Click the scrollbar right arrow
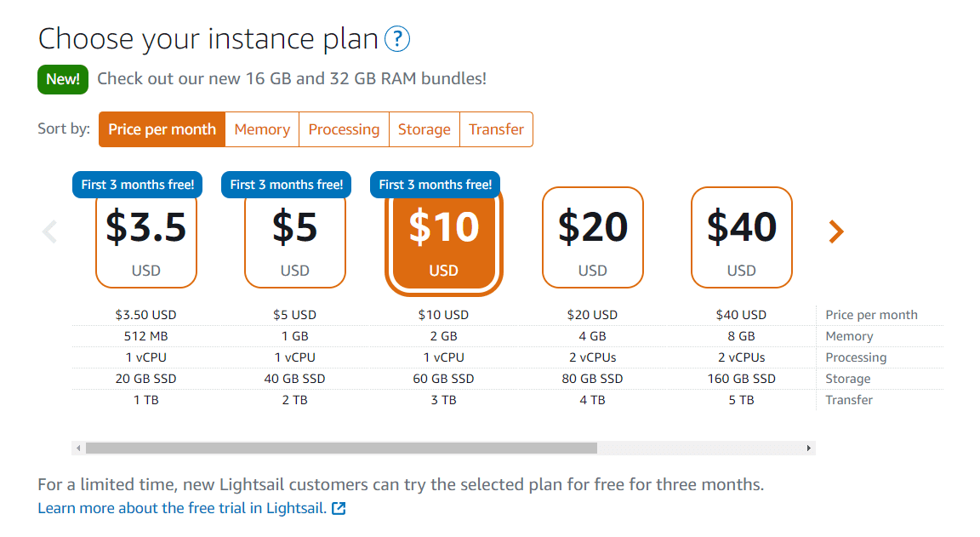This screenshot has height=537, width=980. [807, 446]
